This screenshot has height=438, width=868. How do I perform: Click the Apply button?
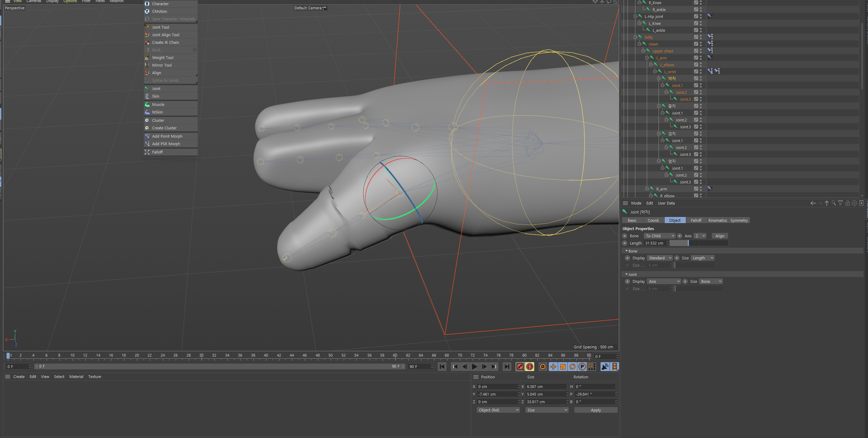point(596,410)
